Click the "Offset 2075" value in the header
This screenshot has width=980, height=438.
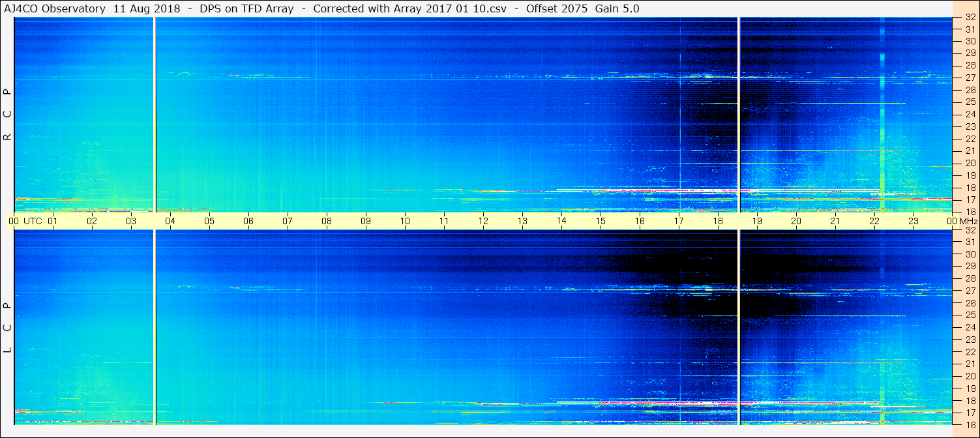[556, 9]
